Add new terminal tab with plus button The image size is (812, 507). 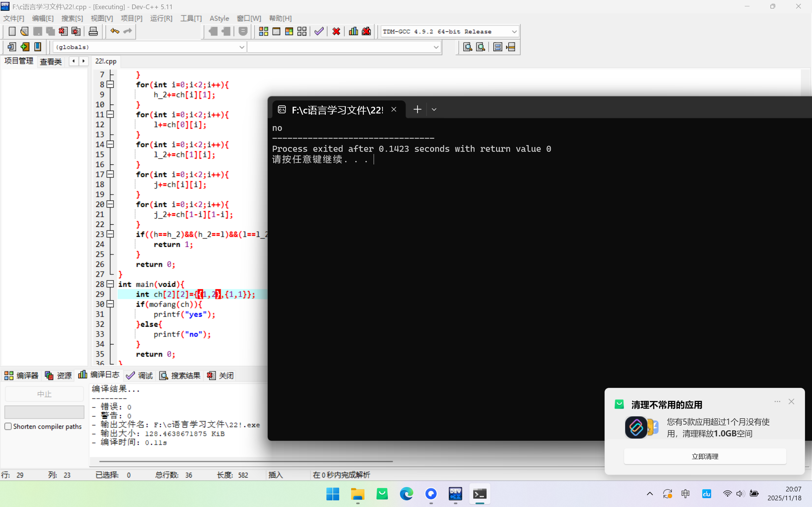pyautogui.click(x=417, y=110)
